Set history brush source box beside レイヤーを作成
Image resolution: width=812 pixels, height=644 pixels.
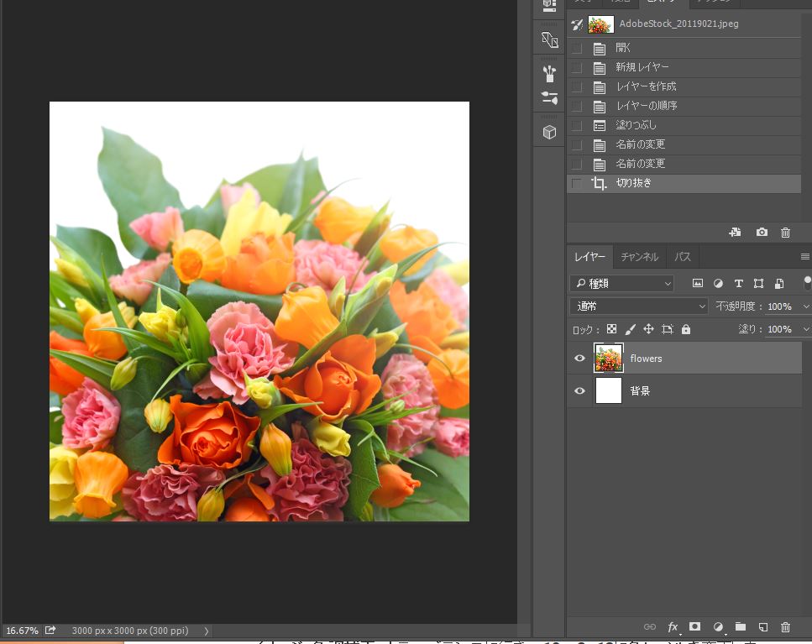click(577, 87)
